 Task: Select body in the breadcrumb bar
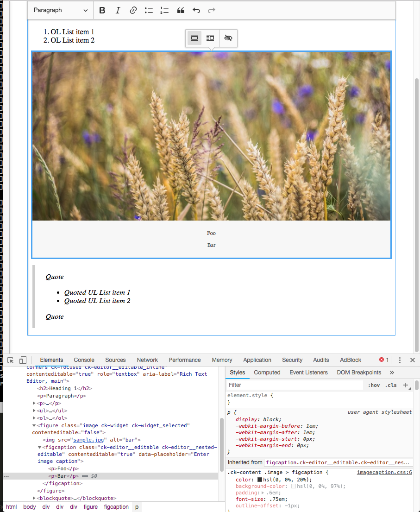click(29, 507)
